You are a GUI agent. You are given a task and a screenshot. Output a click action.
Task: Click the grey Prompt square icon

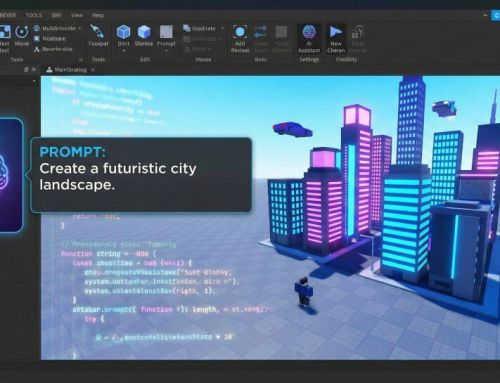(166, 32)
